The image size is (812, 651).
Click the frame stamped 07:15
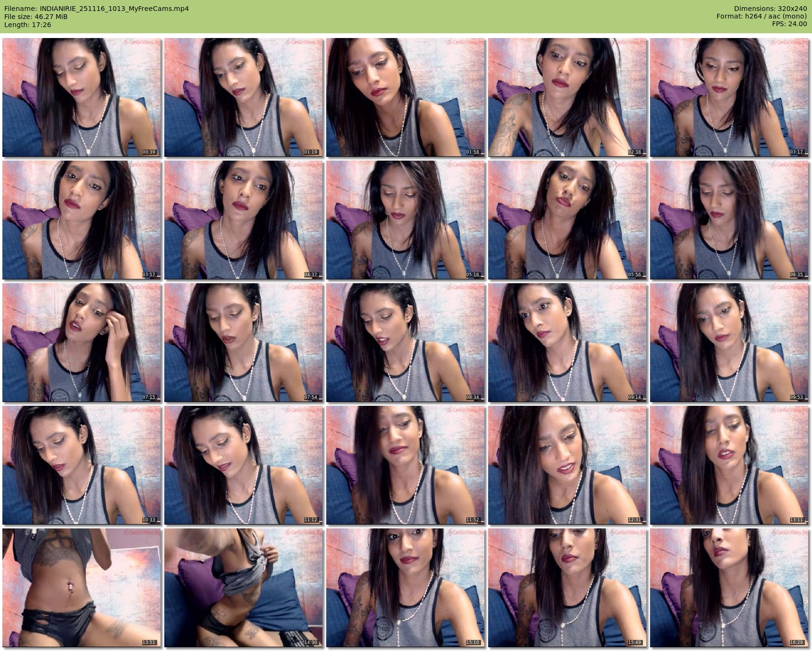82,343
